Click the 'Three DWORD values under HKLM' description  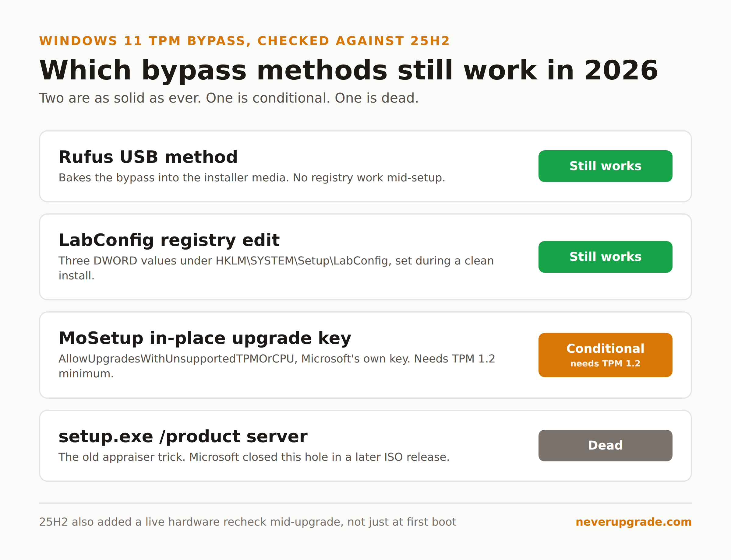[276, 268]
